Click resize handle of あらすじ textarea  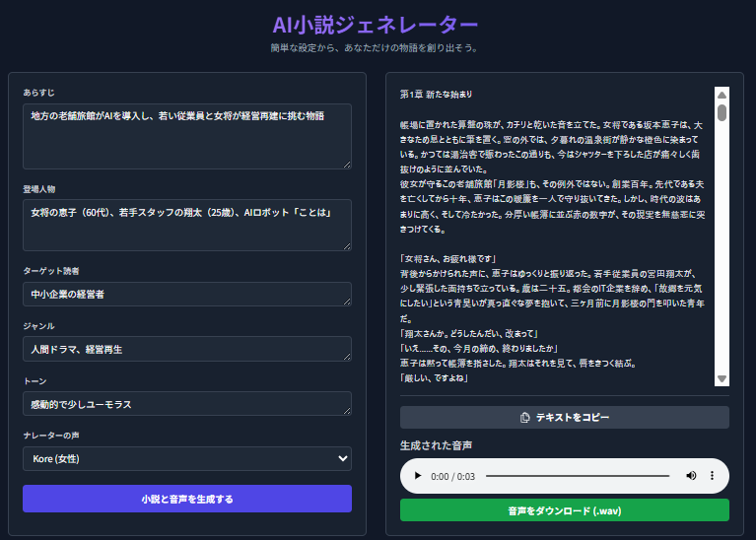coord(346,164)
